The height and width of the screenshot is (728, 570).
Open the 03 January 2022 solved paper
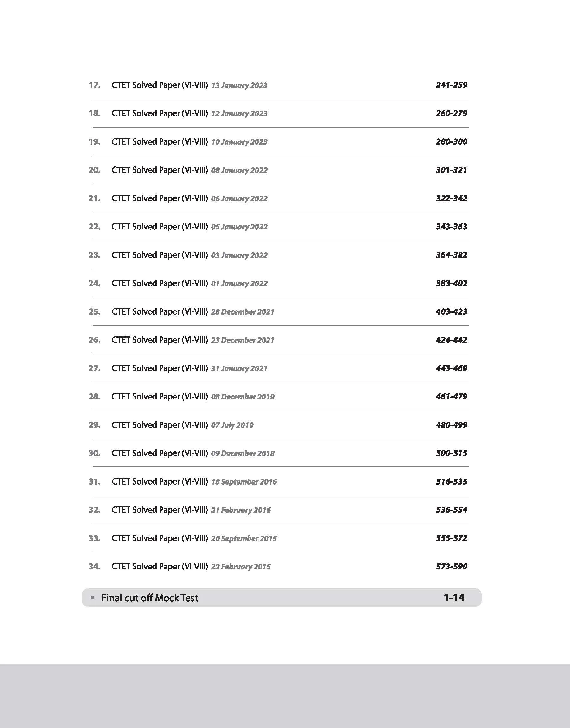point(189,255)
